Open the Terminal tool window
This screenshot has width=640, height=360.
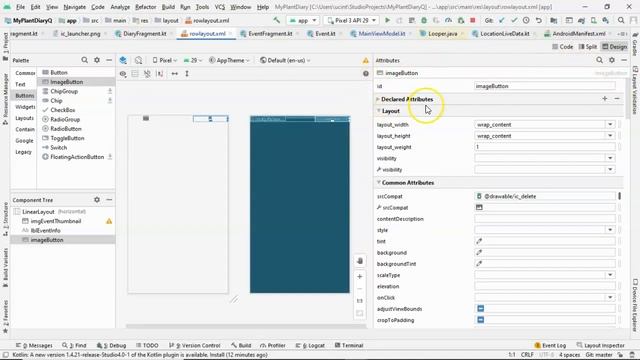pyautogui.click(x=349, y=345)
